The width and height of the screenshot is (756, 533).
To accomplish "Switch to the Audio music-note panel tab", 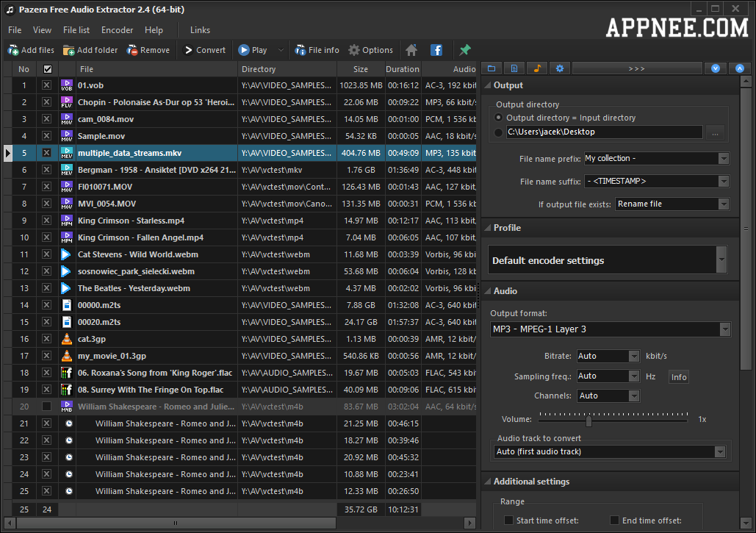I will click(536, 68).
